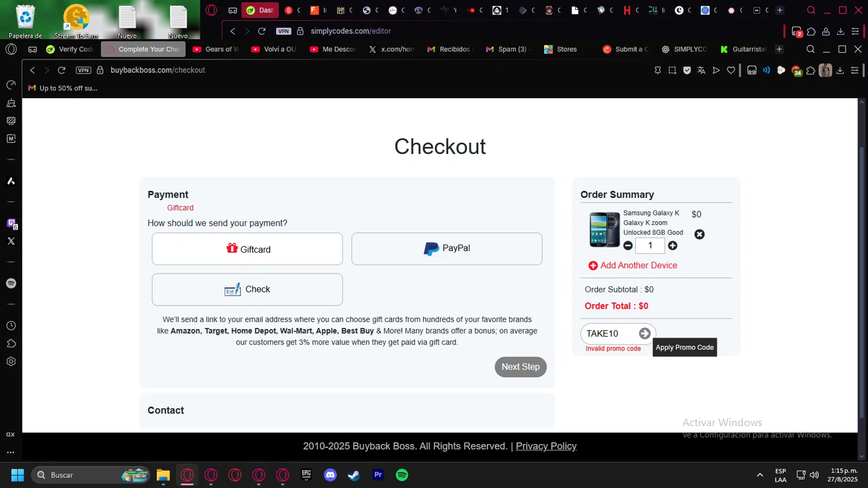
Task: Switch to the Volví a OU YouTube tab
Action: coord(274,49)
